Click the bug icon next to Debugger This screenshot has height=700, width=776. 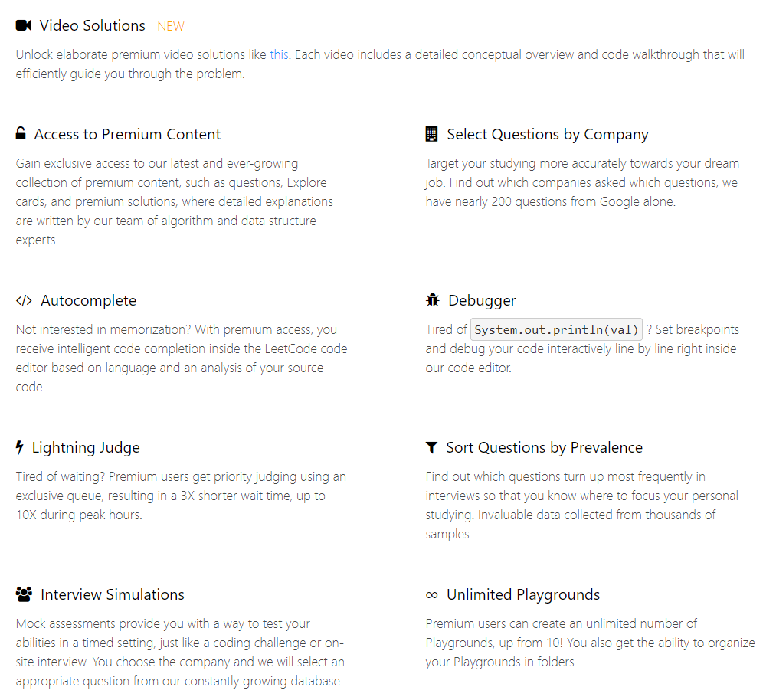tap(433, 299)
